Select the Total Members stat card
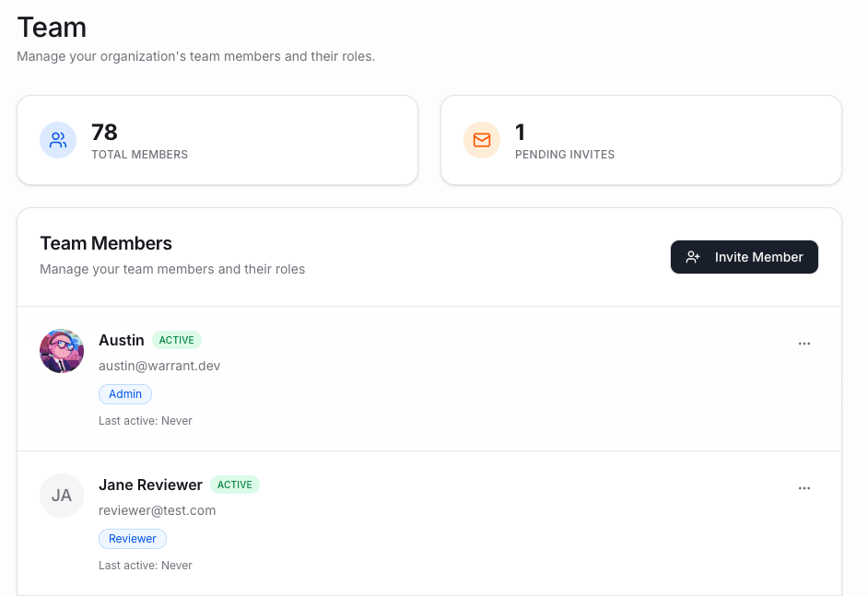868x596 pixels. 217,139
